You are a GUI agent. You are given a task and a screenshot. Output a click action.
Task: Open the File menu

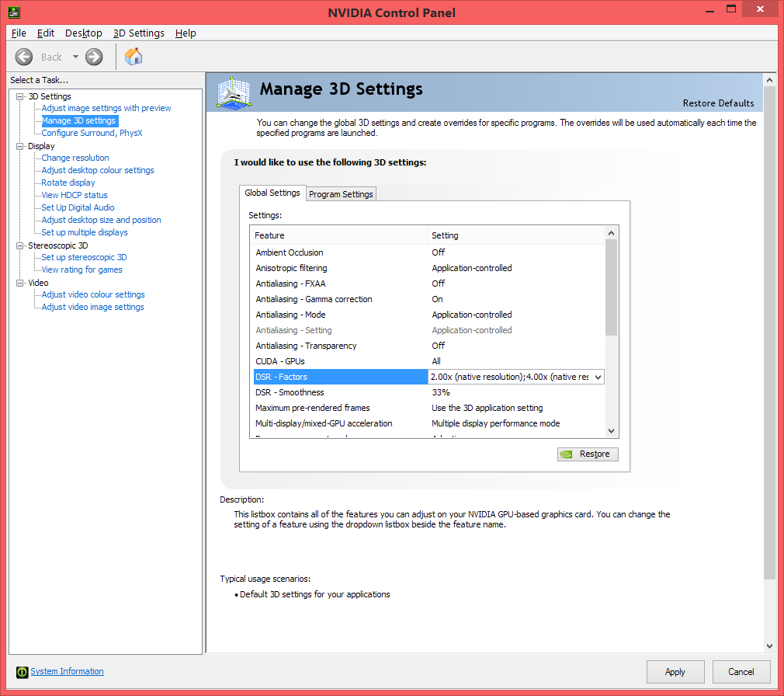(x=19, y=33)
